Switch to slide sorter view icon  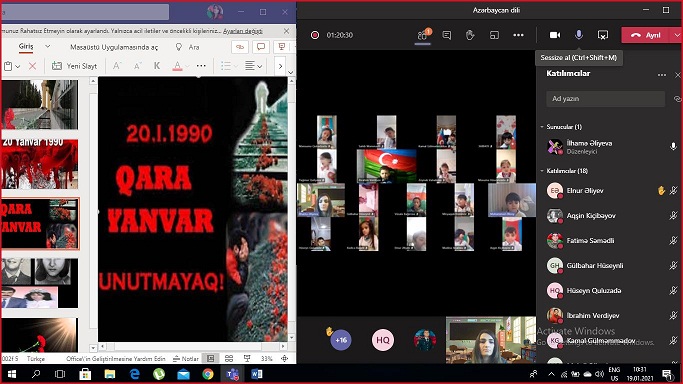pyautogui.click(x=229, y=358)
